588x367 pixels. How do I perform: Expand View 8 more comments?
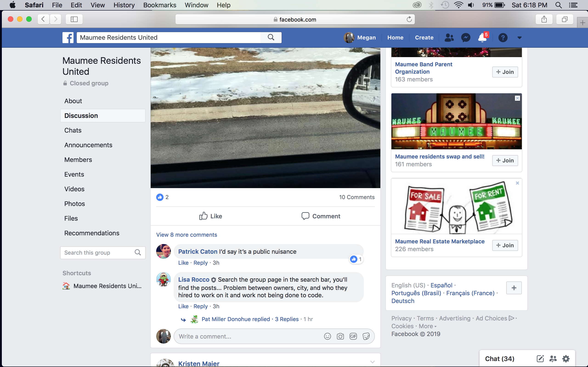[x=186, y=235]
